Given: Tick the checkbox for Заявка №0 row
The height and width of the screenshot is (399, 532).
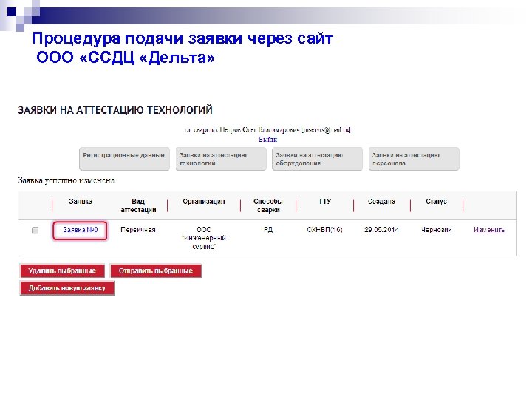Looking at the screenshot, I should coord(35,231).
